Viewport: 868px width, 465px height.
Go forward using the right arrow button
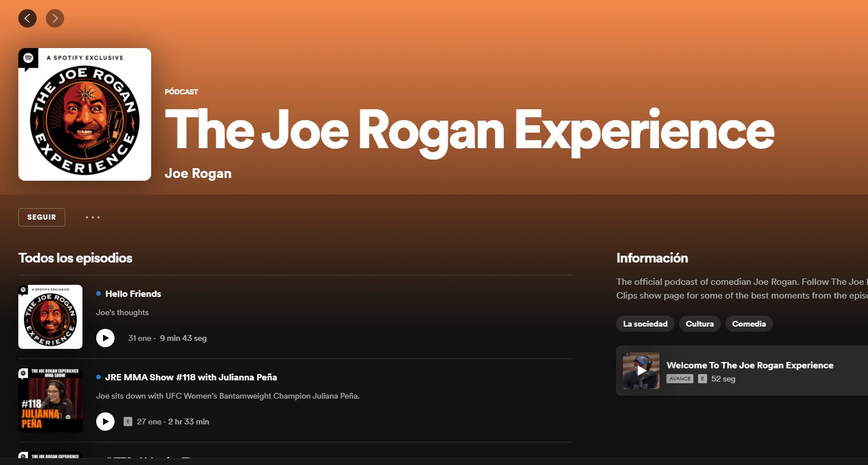click(x=55, y=18)
